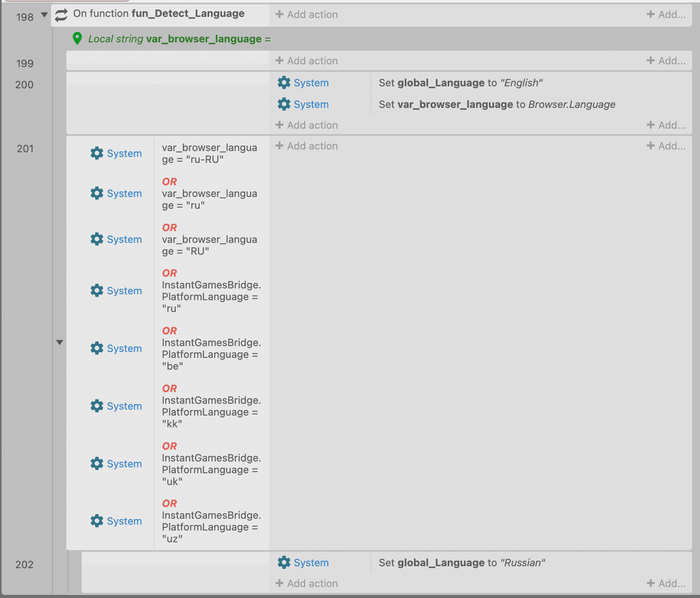Viewport: 700px width, 598px height.
Task: Click event number 201
Action: (25, 149)
